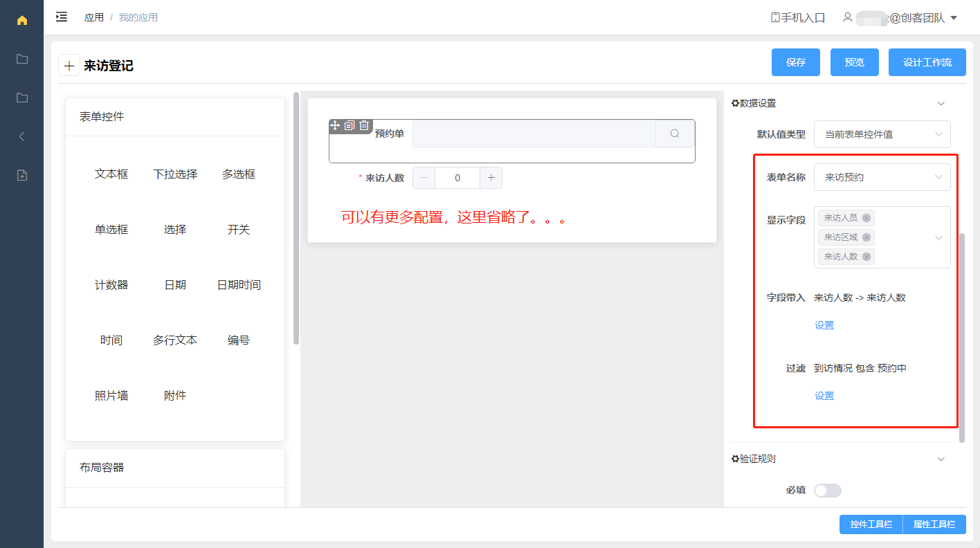Copy the 预约单 field with duplicate icon
This screenshot has width=980, height=548.
click(x=350, y=125)
